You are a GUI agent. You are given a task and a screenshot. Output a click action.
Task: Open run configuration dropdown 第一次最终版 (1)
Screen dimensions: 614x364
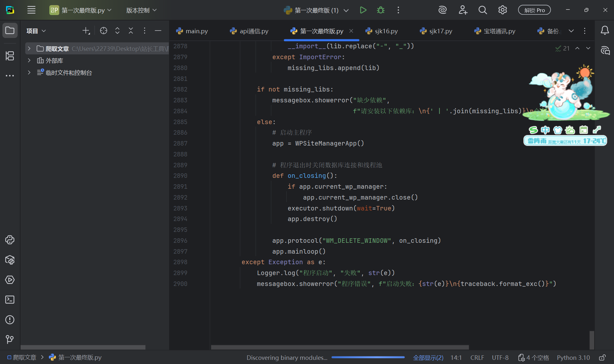coord(316,10)
